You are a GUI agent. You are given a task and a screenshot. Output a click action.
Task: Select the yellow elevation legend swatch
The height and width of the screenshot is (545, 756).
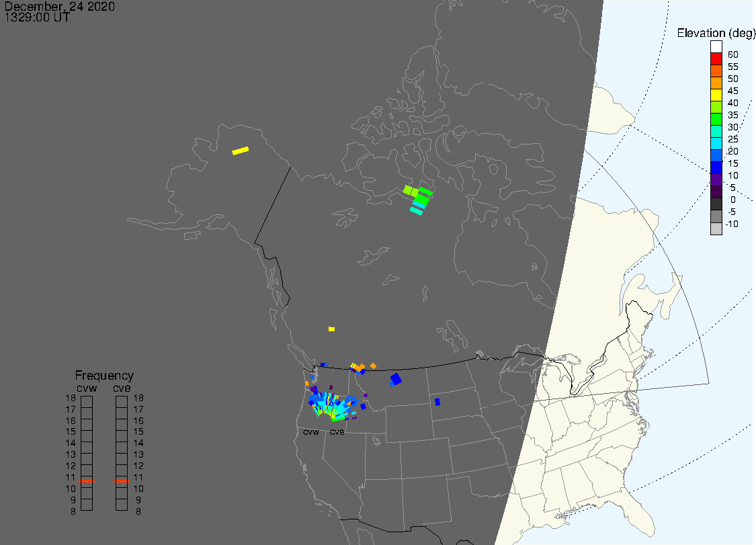716,95
